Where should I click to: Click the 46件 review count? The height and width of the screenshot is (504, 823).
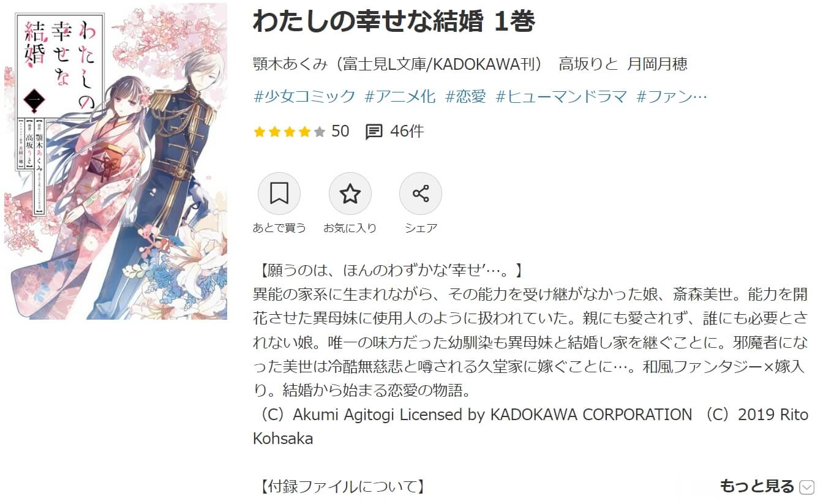407,132
